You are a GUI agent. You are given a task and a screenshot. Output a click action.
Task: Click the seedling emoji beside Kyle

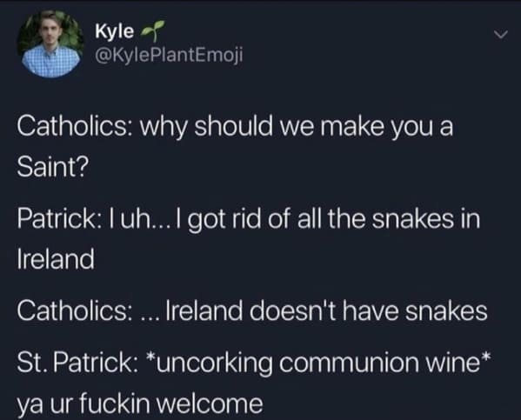point(153,30)
